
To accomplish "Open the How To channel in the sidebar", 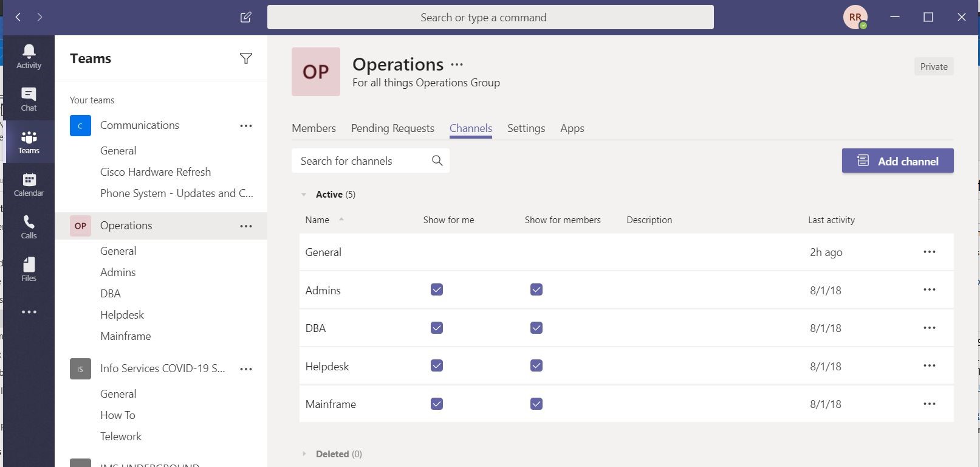I will [118, 415].
